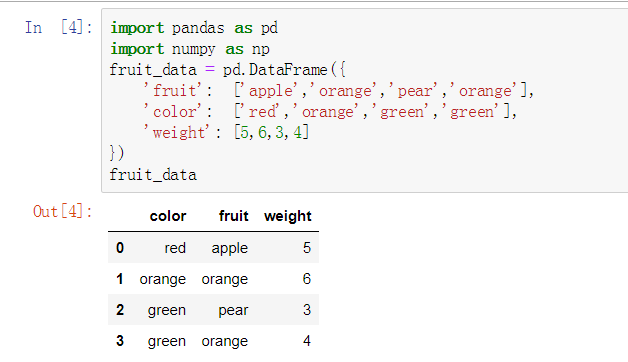
Task: Click the Out[4] output prompt label
Action: [x=62, y=211]
